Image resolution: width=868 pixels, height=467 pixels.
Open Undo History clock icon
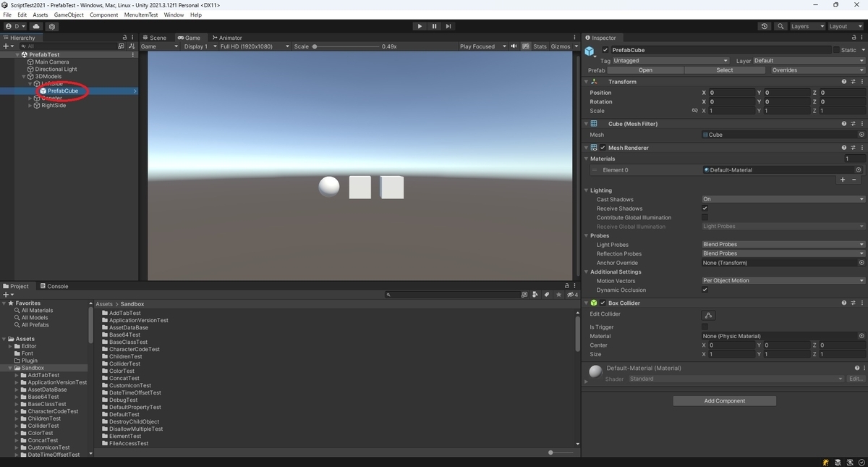pyautogui.click(x=765, y=26)
